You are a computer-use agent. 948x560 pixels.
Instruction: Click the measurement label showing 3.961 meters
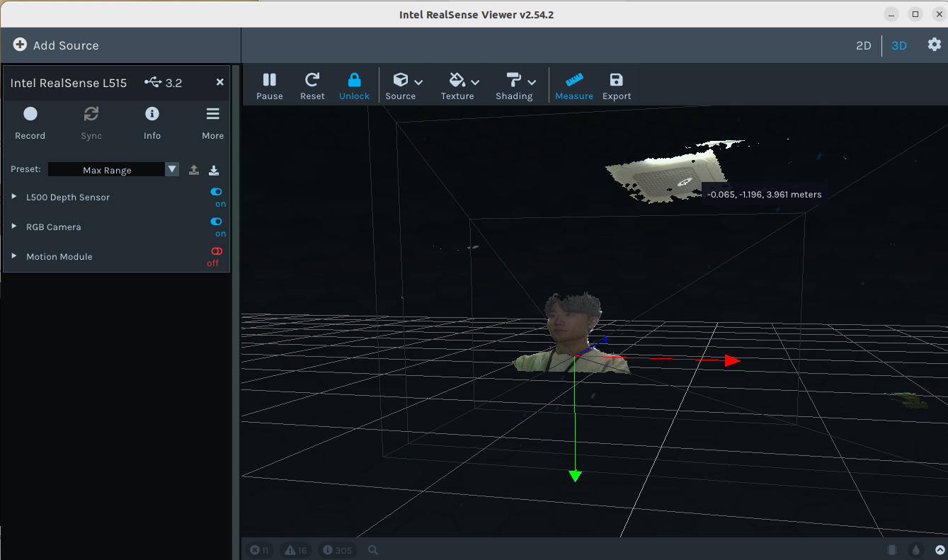(765, 194)
